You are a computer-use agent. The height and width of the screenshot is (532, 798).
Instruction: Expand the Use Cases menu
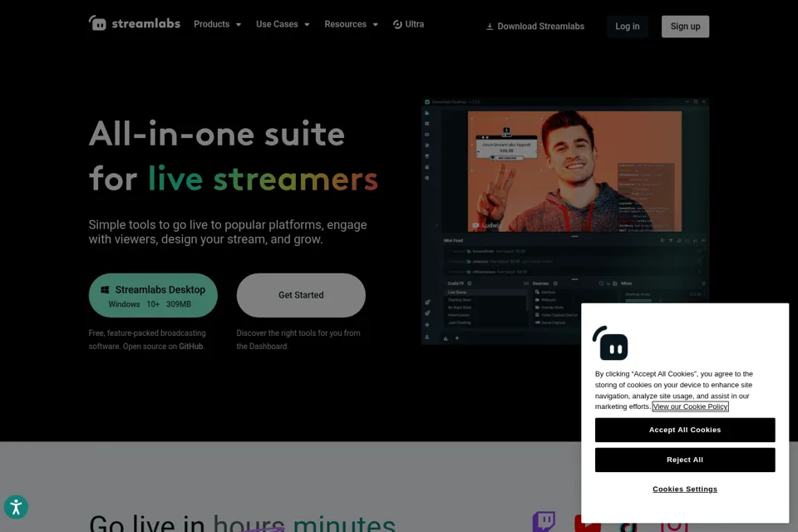[x=283, y=24]
